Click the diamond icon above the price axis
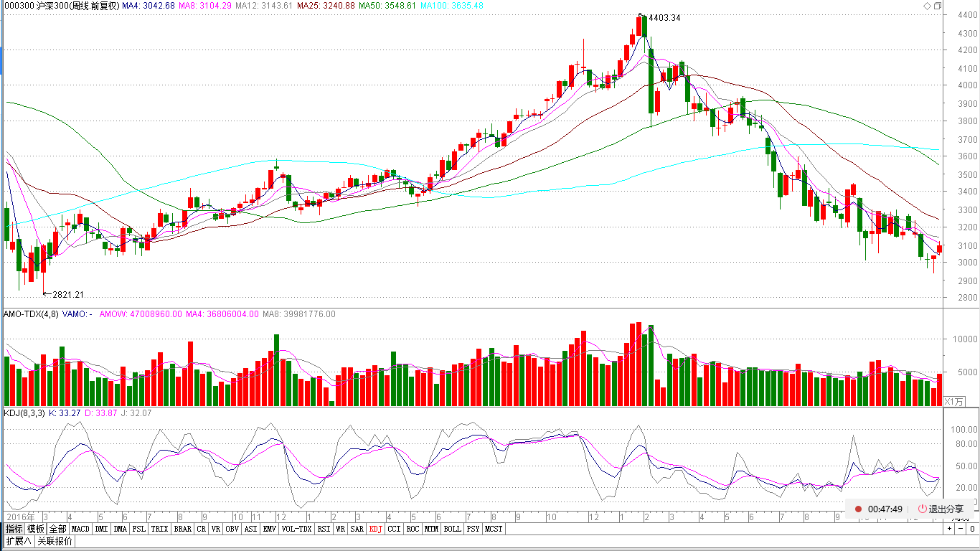Image resolution: width=980 pixels, height=551 pixels. pyautogui.click(x=926, y=5)
